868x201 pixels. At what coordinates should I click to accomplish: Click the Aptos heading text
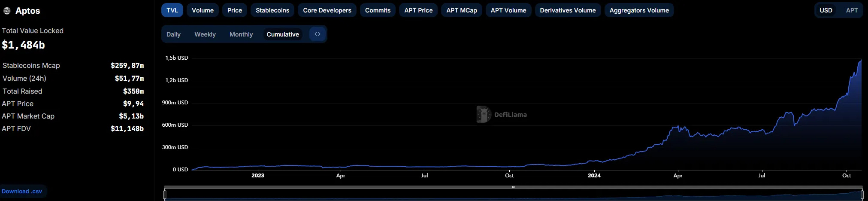pyautogui.click(x=28, y=11)
